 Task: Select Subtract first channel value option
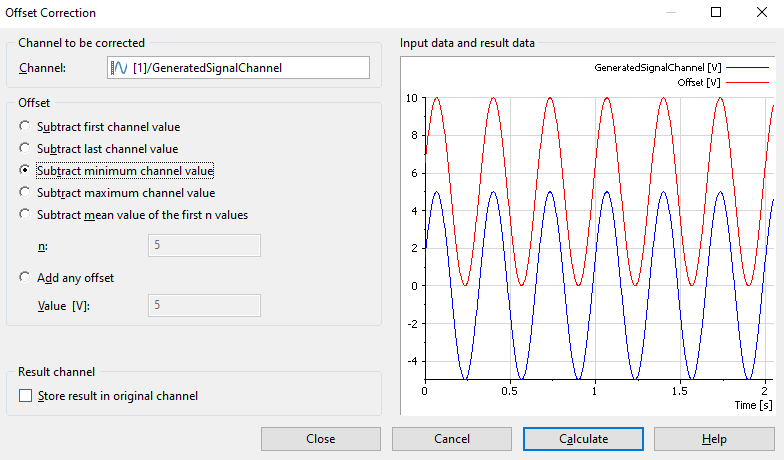25,127
